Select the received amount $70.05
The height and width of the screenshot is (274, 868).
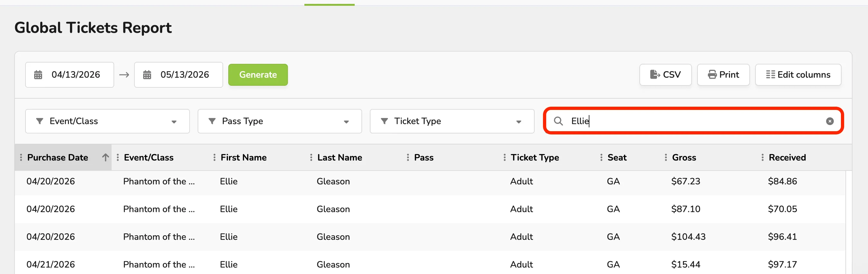click(x=782, y=209)
